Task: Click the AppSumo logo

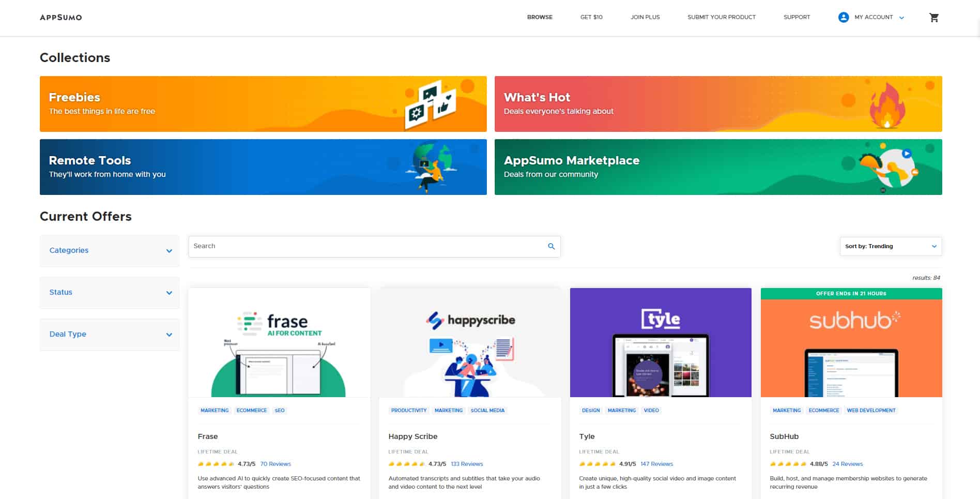Action: pyautogui.click(x=60, y=17)
